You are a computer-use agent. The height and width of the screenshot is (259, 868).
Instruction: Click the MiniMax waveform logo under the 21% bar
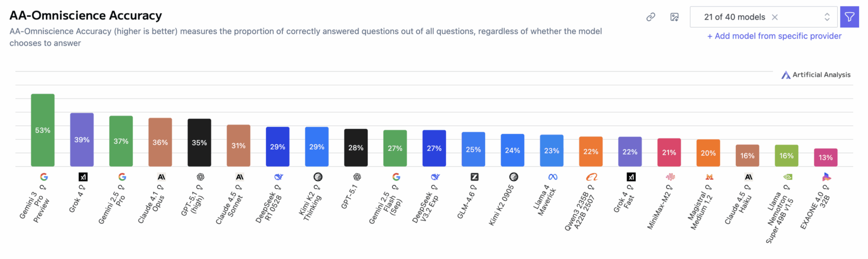pos(670,177)
